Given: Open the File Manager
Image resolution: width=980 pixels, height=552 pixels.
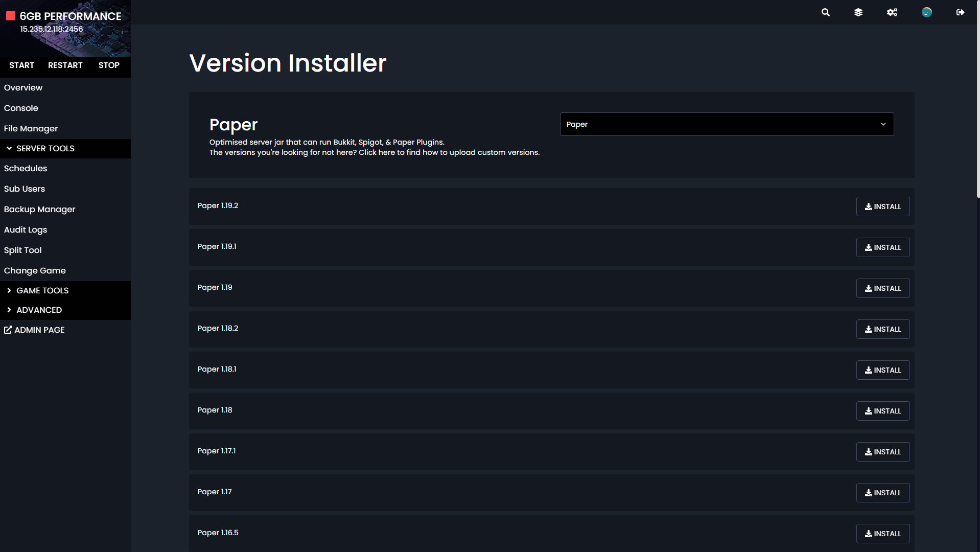Looking at the screenshot, I should [31, 128].
